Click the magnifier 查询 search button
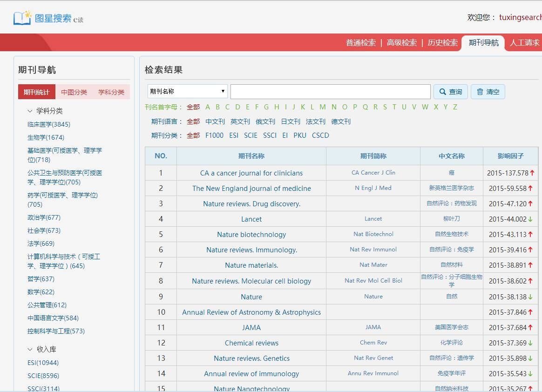Viewport: 542px width, 392px height. 450,92
